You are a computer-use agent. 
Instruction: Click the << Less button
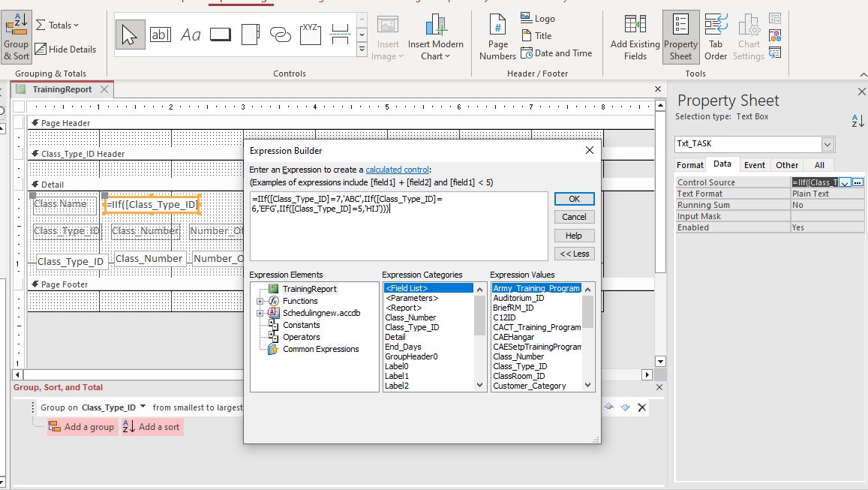tap(574, 254)
